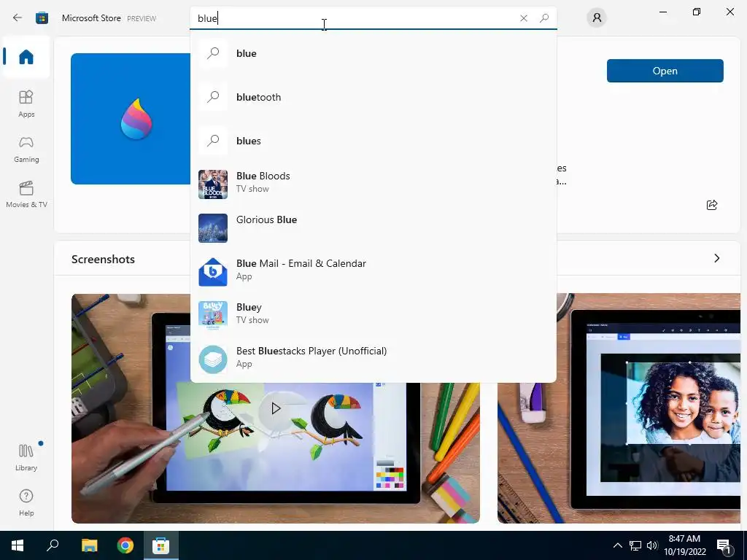The width and height of the screenshot is (747, 560).
Task: Click the Screenshots heading
Action: (x=103, y=259)
